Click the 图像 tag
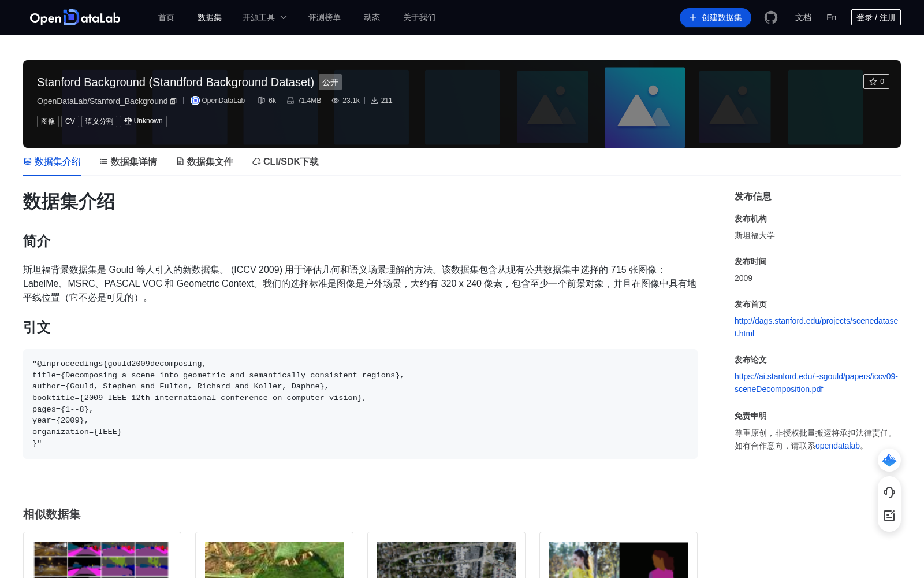This screenshot has width=924, height=578. pyautogui.click(x=48, y=121)
